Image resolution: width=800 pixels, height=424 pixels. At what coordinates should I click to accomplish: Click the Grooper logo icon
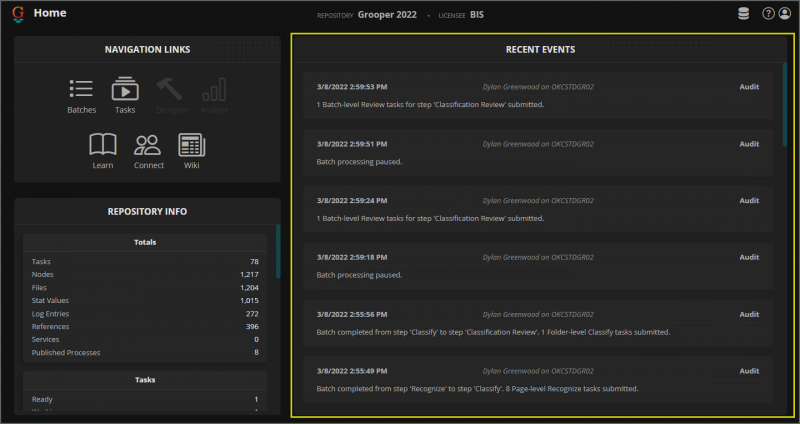pos(18,14)
